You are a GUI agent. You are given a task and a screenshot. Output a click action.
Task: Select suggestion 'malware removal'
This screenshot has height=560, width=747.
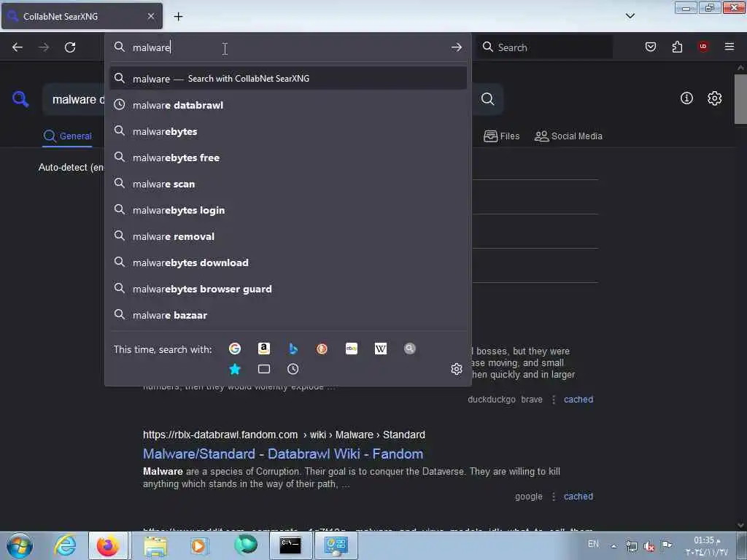click(288, 236)
